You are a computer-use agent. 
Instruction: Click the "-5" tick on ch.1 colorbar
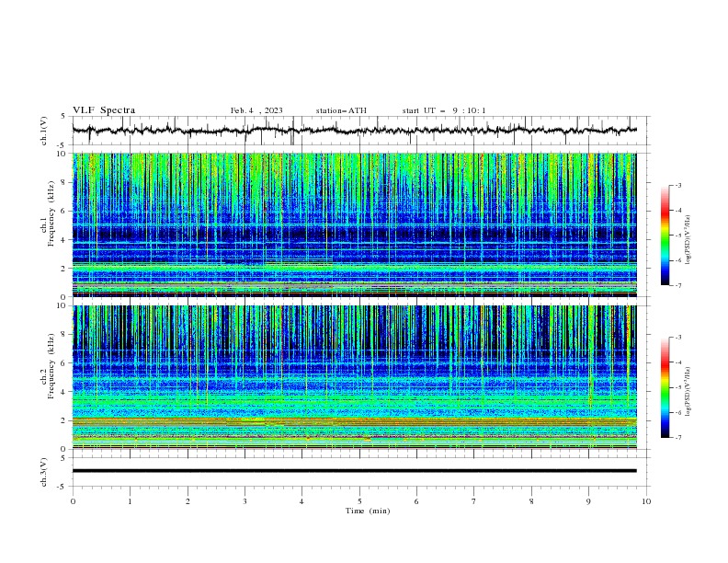pyautogui.click(x=677, y=236)
